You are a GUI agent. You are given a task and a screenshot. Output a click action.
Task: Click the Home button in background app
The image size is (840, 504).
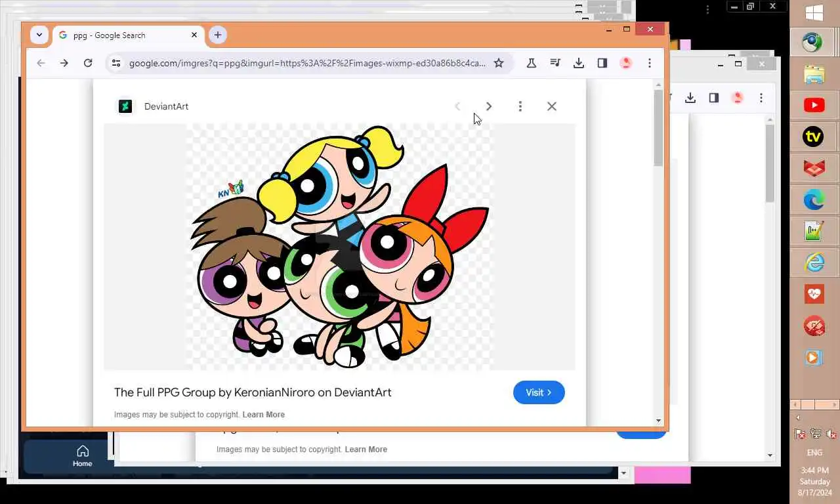(x=82, y=456)
